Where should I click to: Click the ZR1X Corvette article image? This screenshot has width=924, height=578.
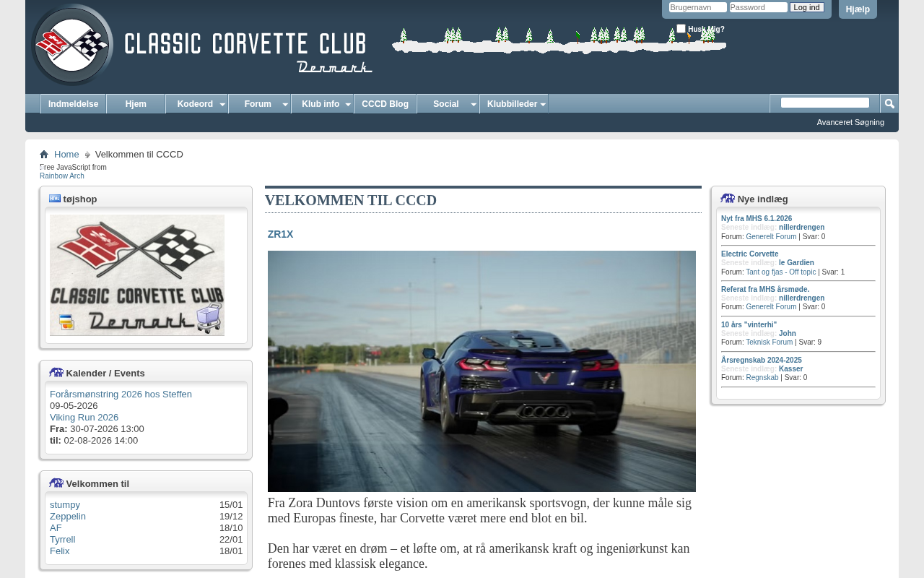point(481,371)
